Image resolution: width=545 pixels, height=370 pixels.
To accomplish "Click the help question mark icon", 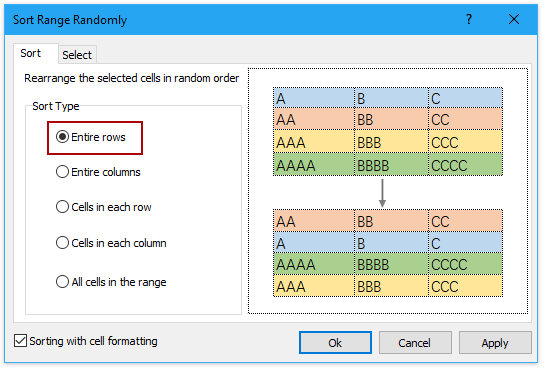I will coord(469,19).
